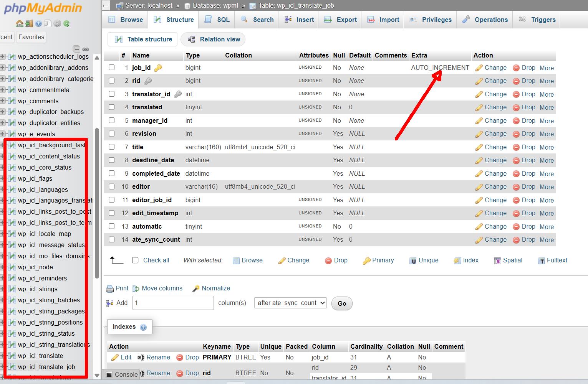This screenshot has width=588, height=384.
Task: Switch to the SQL tab
Action: point(217,20)
